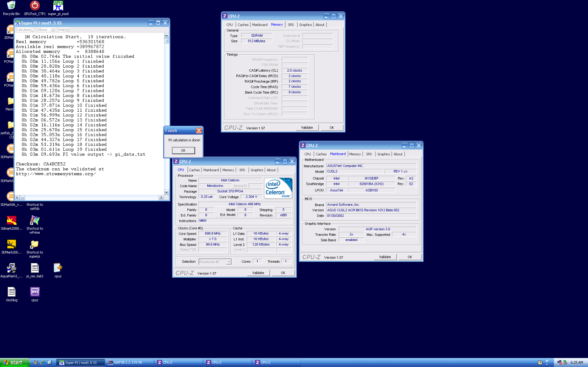Click the first quick launch icon beside start
Viewport: 588px width, 367px height.
pyautogui.click(x=36, y=362)
